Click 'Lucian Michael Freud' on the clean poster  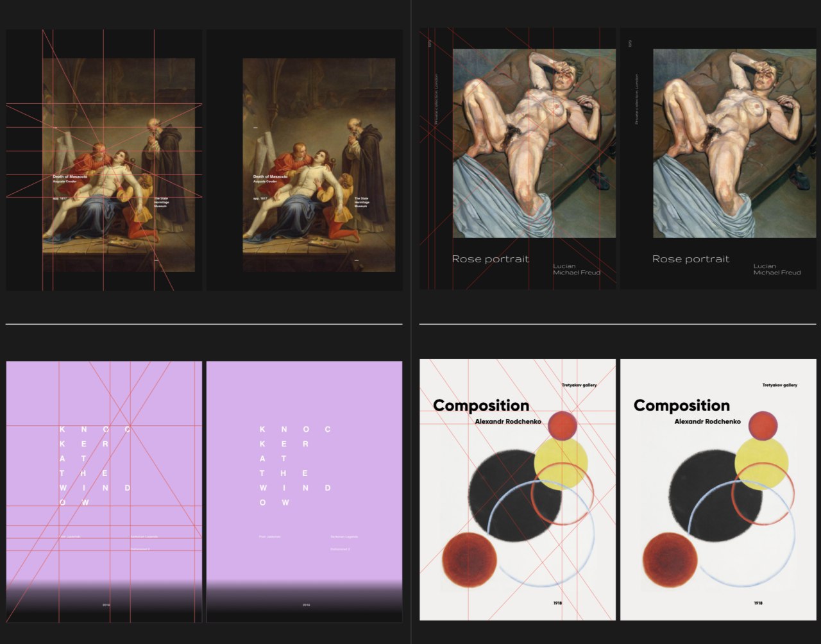[777, 269]
